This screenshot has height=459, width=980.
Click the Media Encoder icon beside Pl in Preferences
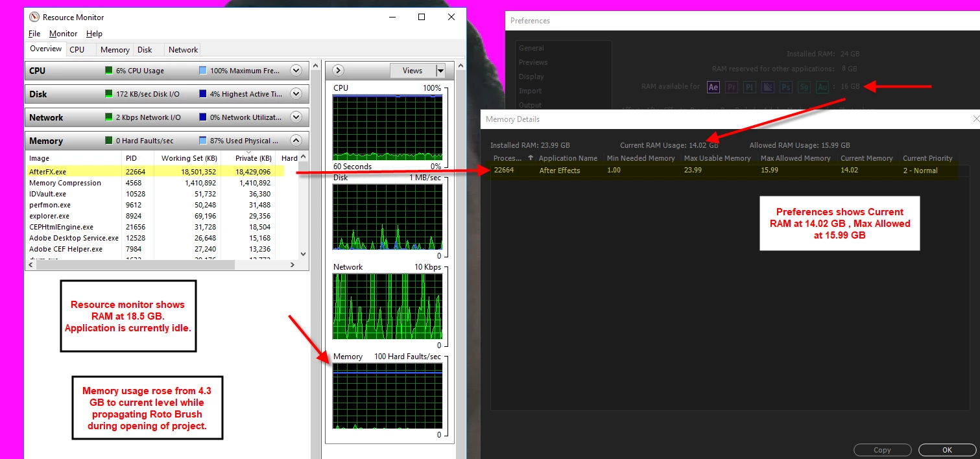tap(768, 87)
